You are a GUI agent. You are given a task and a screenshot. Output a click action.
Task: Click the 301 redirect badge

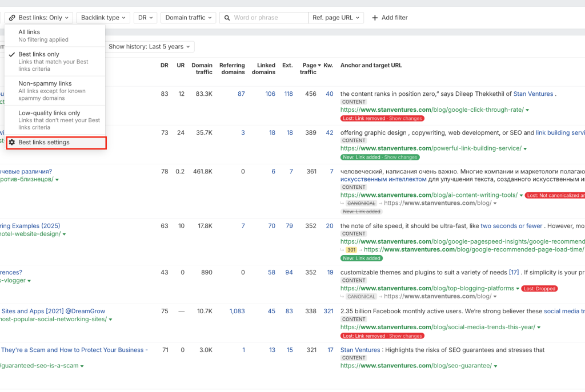coord(351,249)
